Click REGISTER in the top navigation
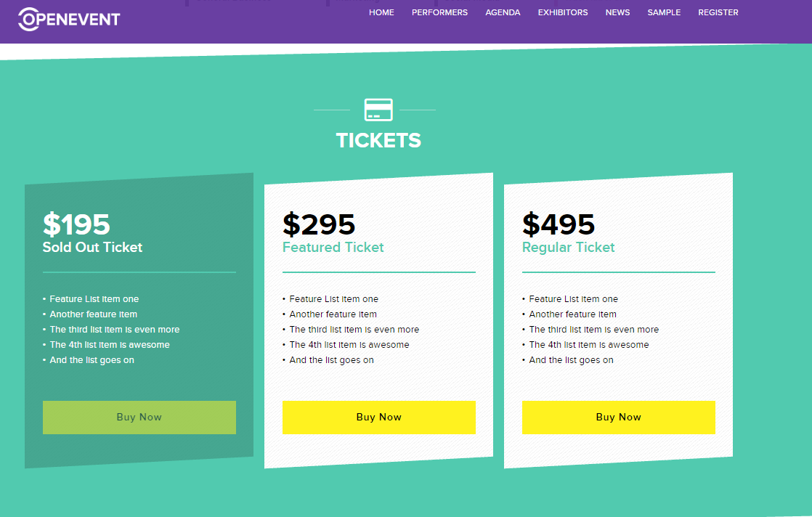The height and width of the screenshot is (517, 812). pyautogui.click(x=718, y=12)
